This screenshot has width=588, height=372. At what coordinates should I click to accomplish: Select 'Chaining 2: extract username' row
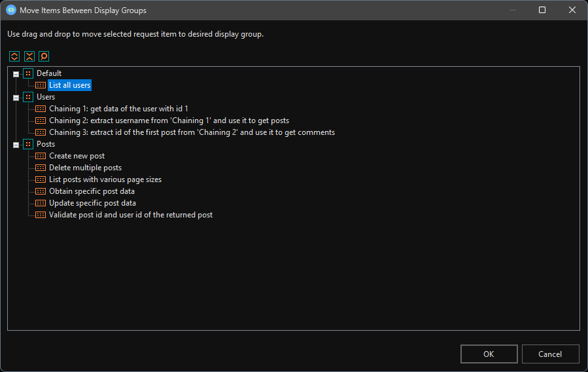coord(169,121)
